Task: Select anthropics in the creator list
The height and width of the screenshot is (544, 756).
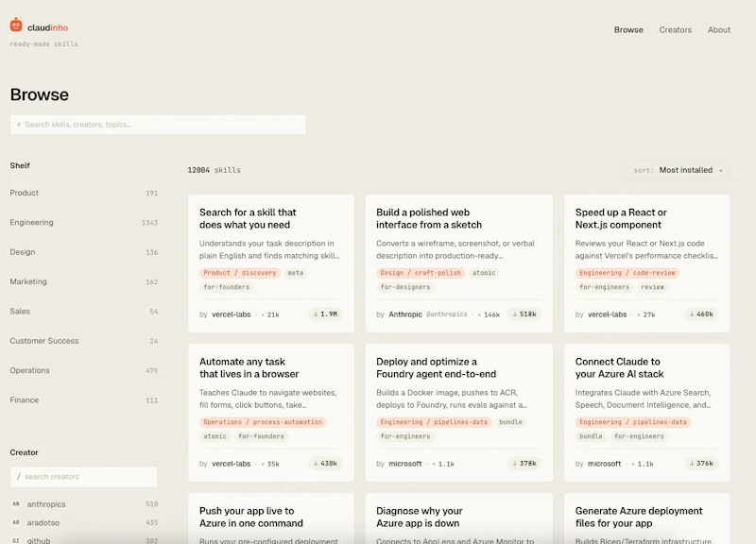Action: [x=84, y=504]
